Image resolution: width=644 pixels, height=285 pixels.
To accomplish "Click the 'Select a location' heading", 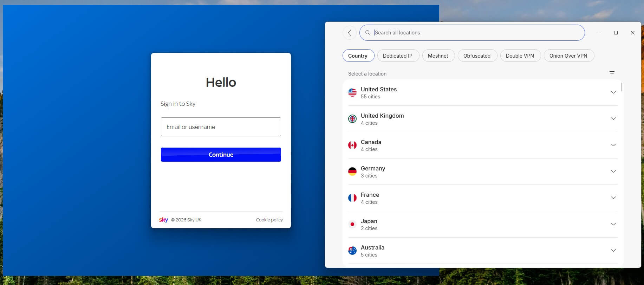I will coord(367,74).
